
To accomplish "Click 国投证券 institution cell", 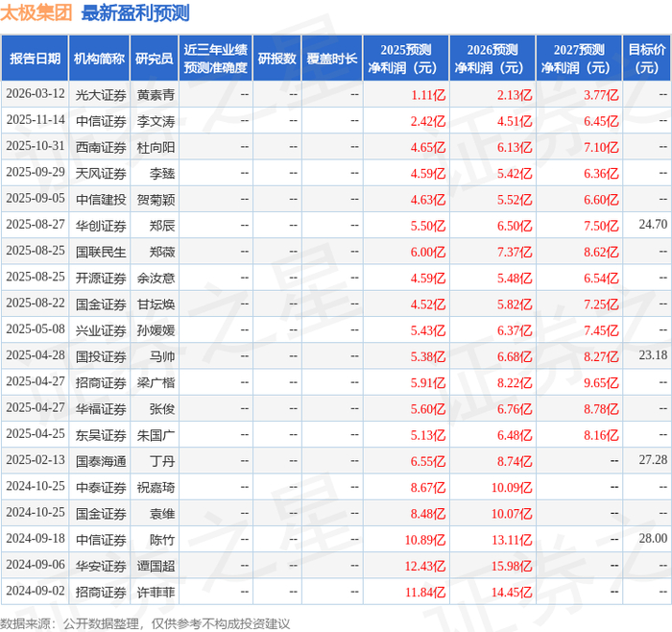I will (x=101, y=356).
